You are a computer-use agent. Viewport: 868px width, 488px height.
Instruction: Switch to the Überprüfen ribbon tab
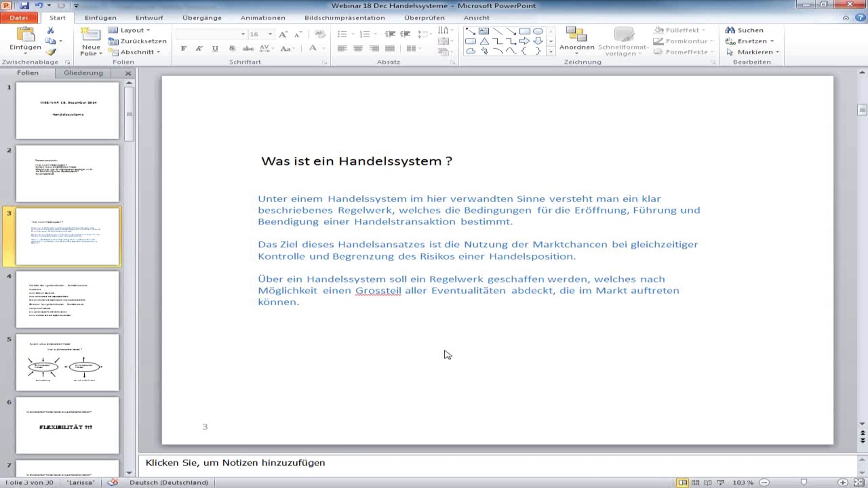coord(424,18)
